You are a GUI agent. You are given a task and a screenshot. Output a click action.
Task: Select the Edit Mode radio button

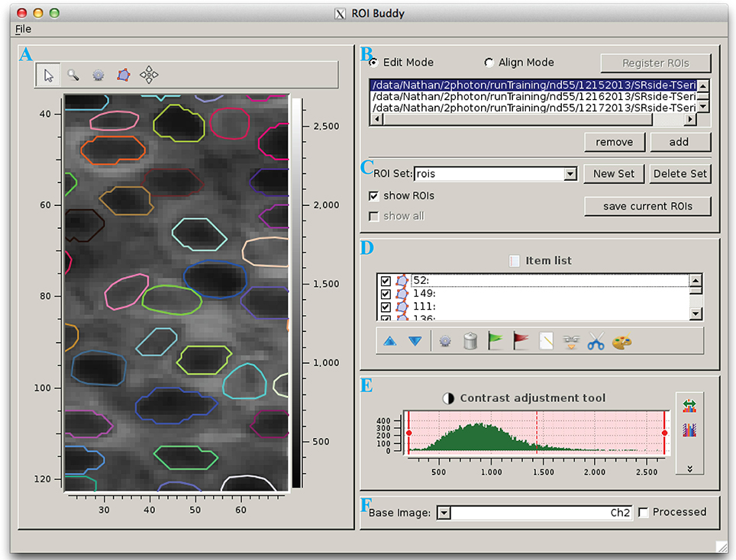coord(373,63)
